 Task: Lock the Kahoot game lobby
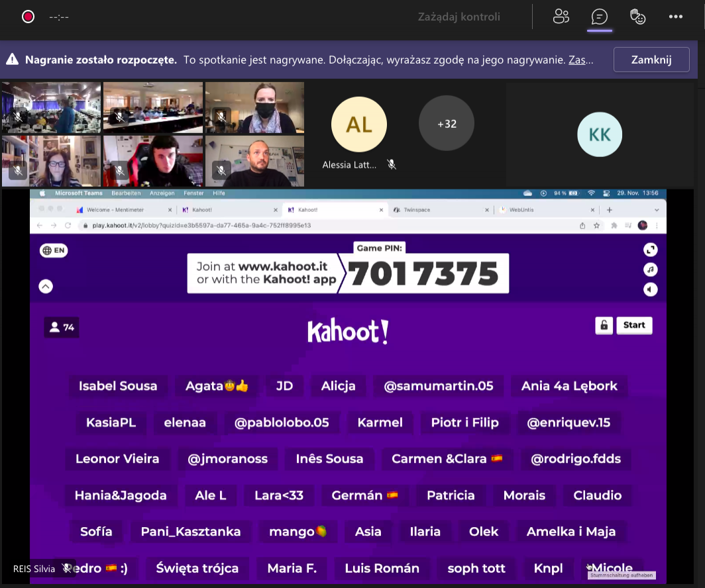point(604,325)
